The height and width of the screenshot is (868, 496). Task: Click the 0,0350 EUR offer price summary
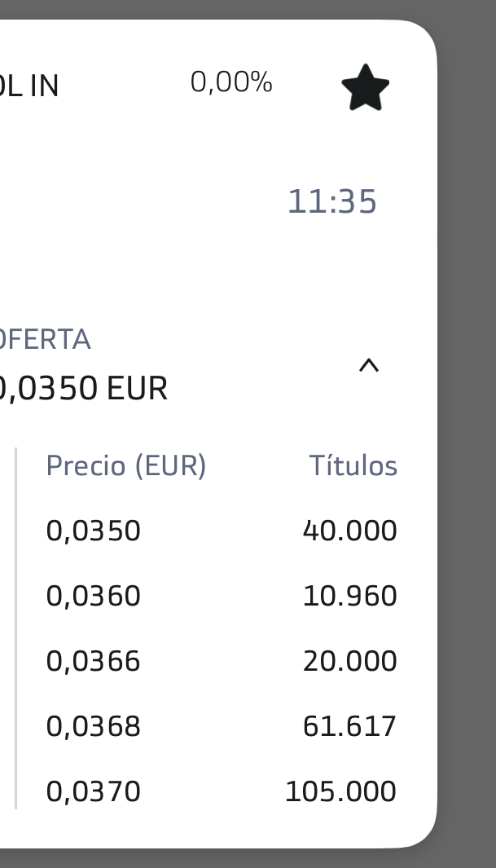click(84, 389)
